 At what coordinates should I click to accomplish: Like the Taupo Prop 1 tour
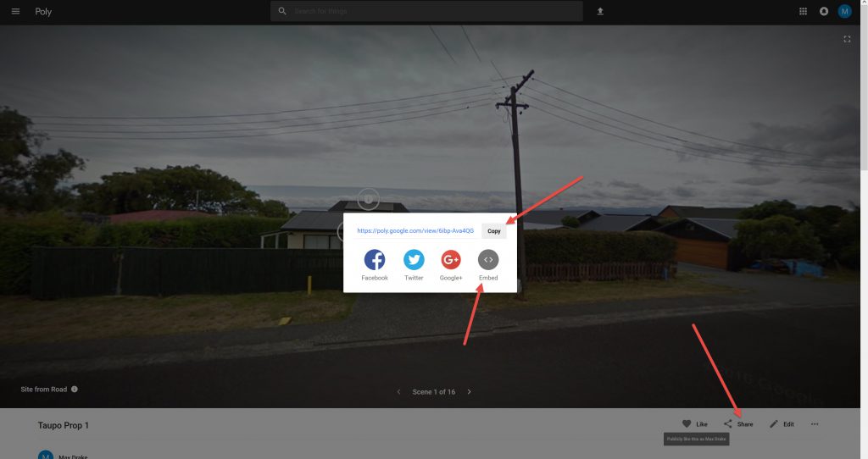click(x=695, y=424)
